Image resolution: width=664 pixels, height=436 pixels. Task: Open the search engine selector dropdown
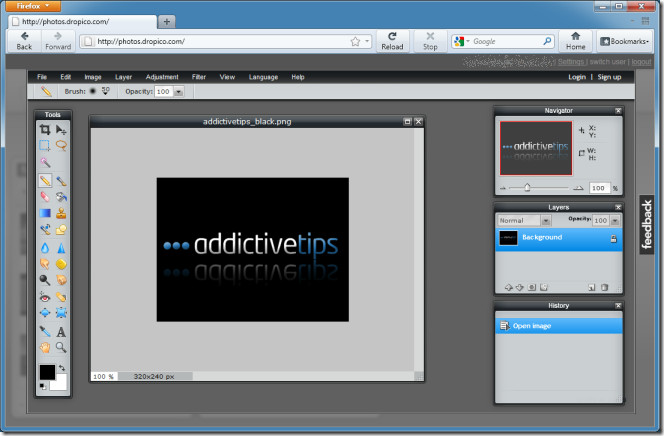(x=462, y=41)
